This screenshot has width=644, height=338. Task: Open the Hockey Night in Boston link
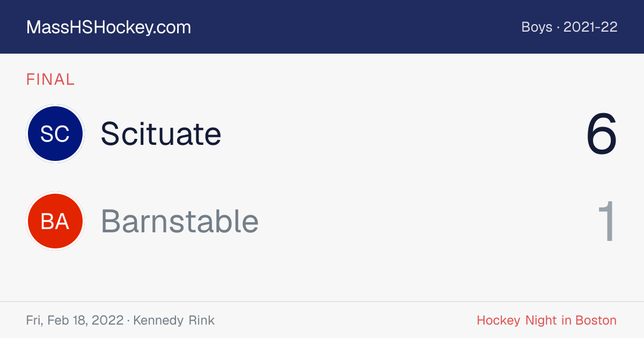pyautogui.click(x=547, y=320)
